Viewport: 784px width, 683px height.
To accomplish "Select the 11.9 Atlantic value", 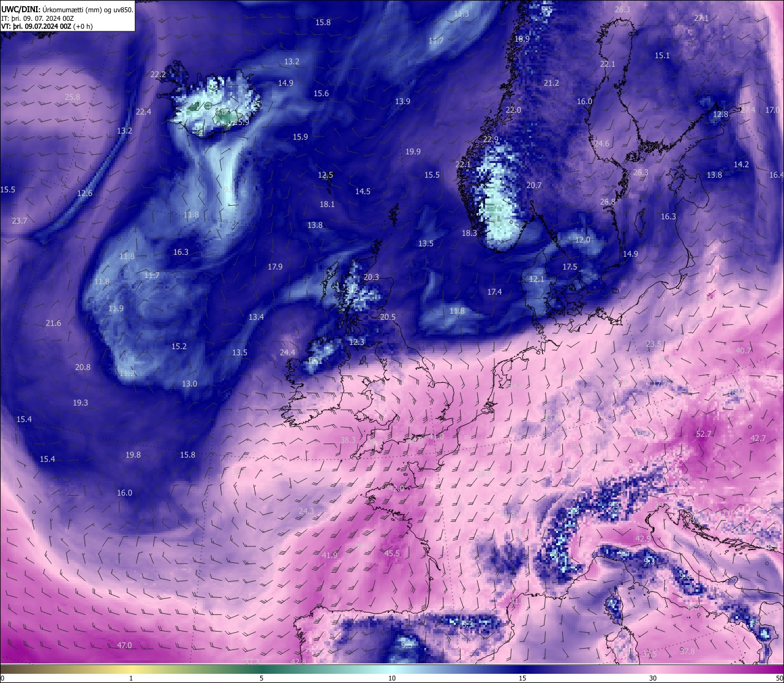I will pos(116,309).
